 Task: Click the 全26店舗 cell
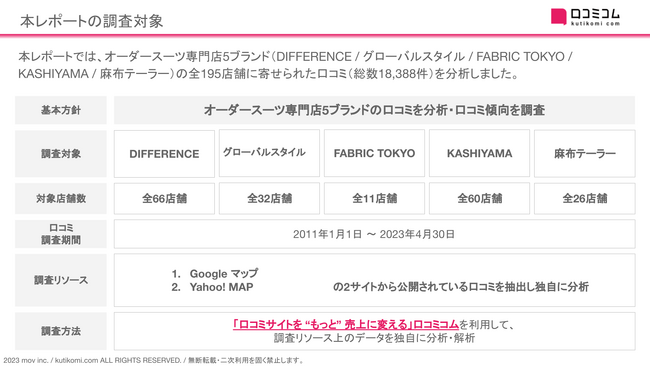pos(585,199)
